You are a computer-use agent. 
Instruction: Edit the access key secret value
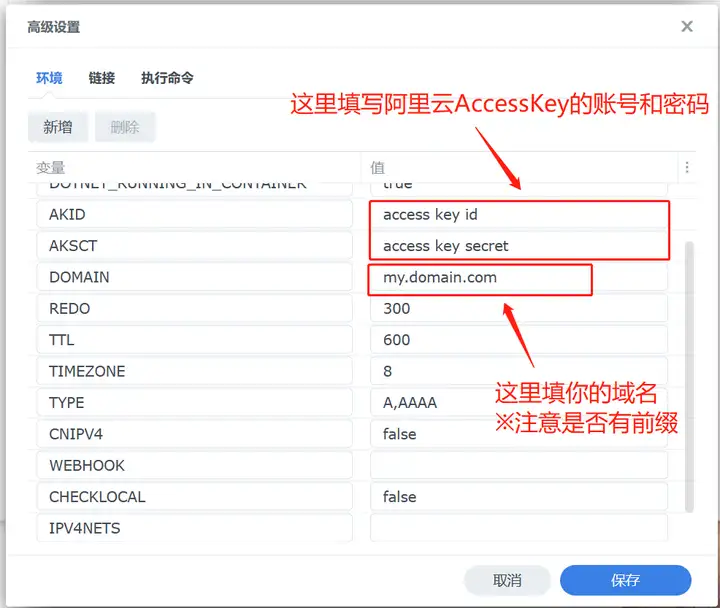[518, 246]
